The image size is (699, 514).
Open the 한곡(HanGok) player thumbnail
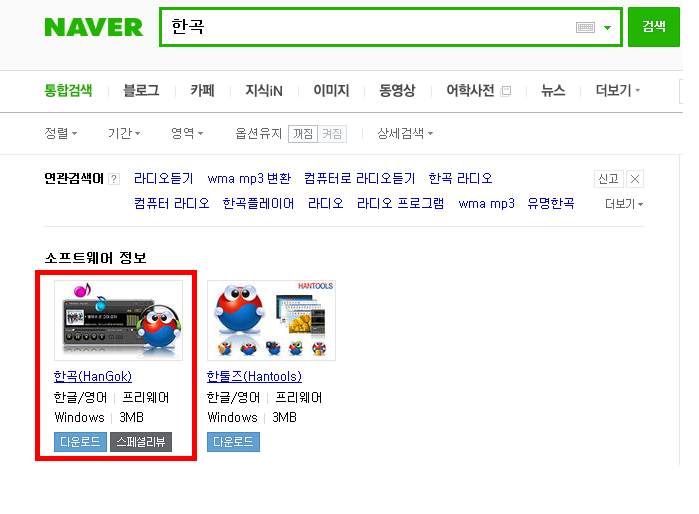(x=118, y=320)
